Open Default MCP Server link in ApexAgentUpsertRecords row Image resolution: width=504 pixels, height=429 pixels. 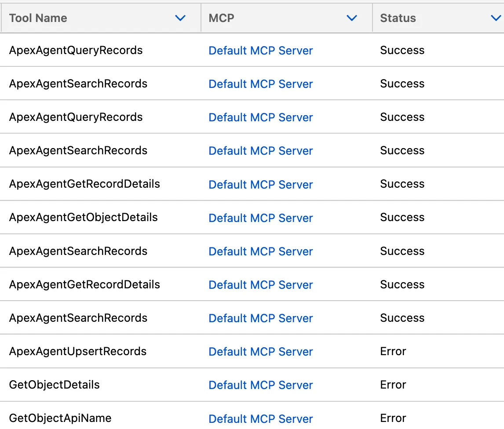260,352
